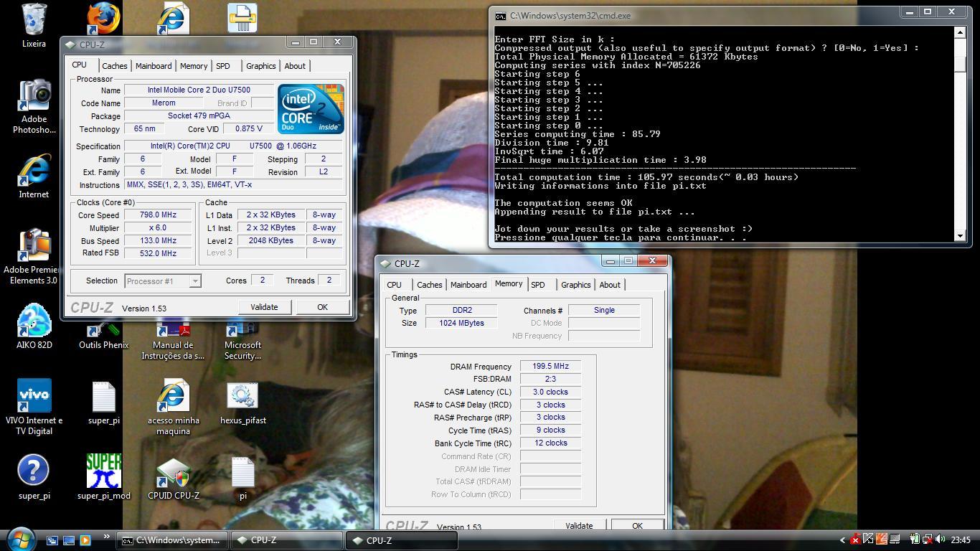The width and height of the screenshot is (980, 551).
Task: Open About tab in the CPU-Z CPU window
Action: (295, 66)
